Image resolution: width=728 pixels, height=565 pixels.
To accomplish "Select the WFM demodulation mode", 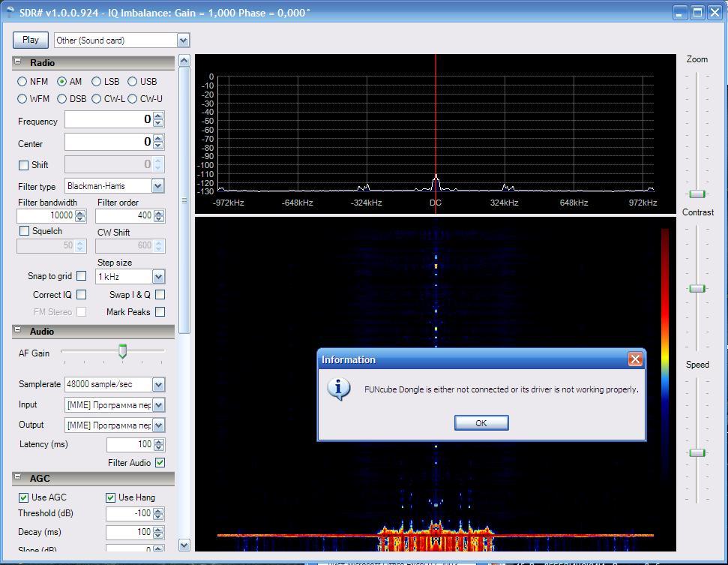I will (x=22, y=99).
